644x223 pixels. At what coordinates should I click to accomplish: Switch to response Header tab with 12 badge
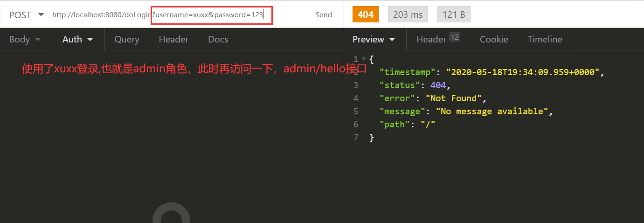(x=437, y=39)
